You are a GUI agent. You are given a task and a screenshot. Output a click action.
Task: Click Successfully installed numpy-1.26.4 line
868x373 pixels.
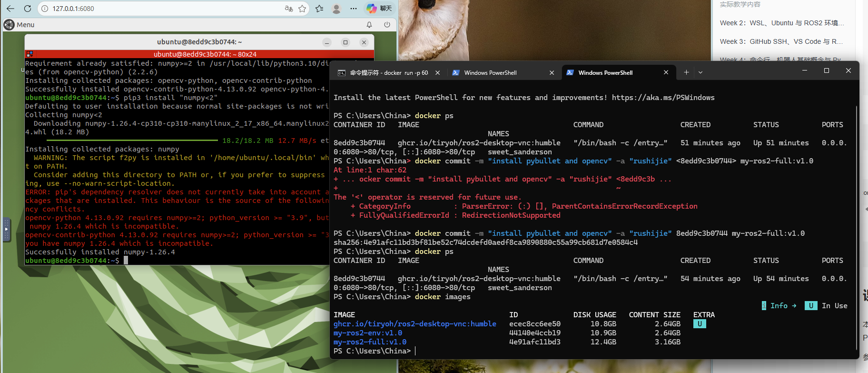pos(100,252)
